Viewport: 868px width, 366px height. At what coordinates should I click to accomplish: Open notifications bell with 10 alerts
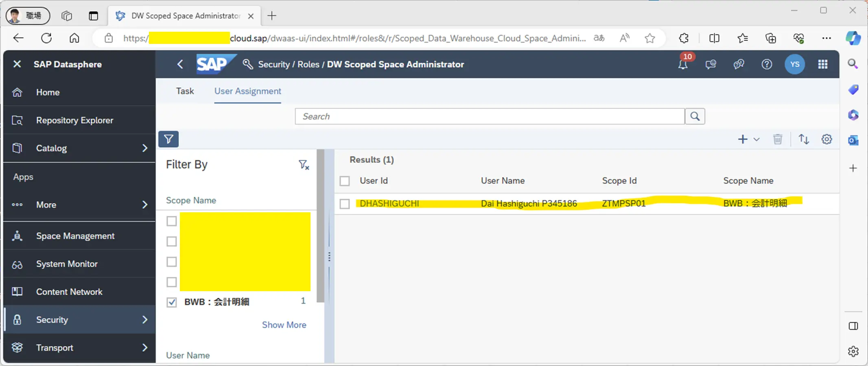tap(683, 64)
